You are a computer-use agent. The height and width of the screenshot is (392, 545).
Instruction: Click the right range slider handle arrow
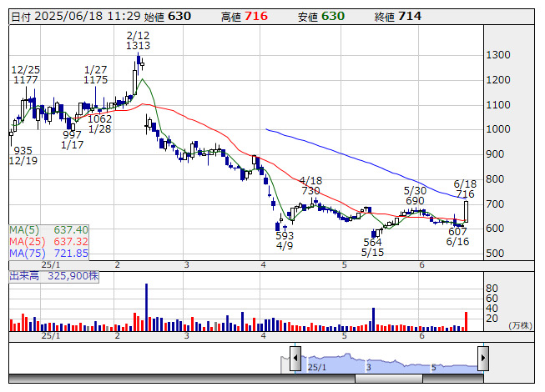click(483, 358)
